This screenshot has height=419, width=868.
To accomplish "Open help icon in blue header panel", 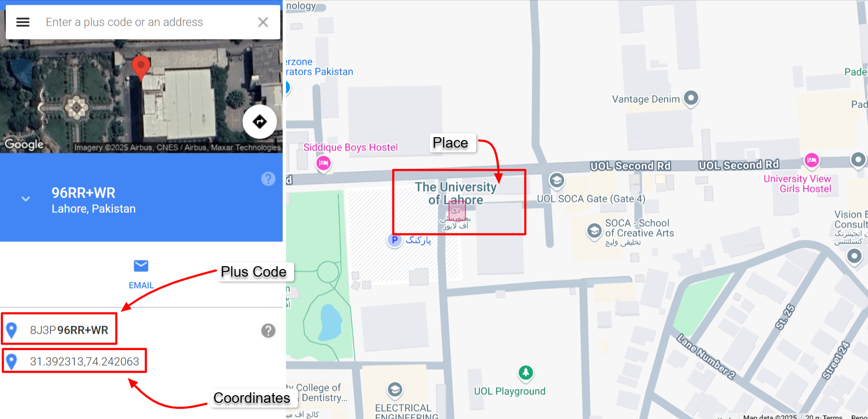I will 268,179.
